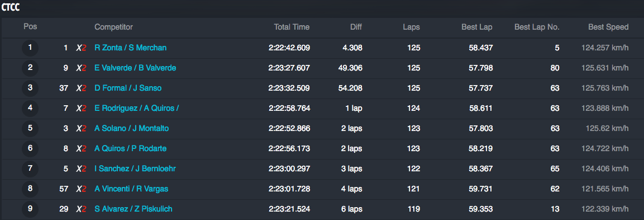This screenshot has height=220, width=644.
Task: Click the Best Speed column header
Action: [x=608, y=27]
